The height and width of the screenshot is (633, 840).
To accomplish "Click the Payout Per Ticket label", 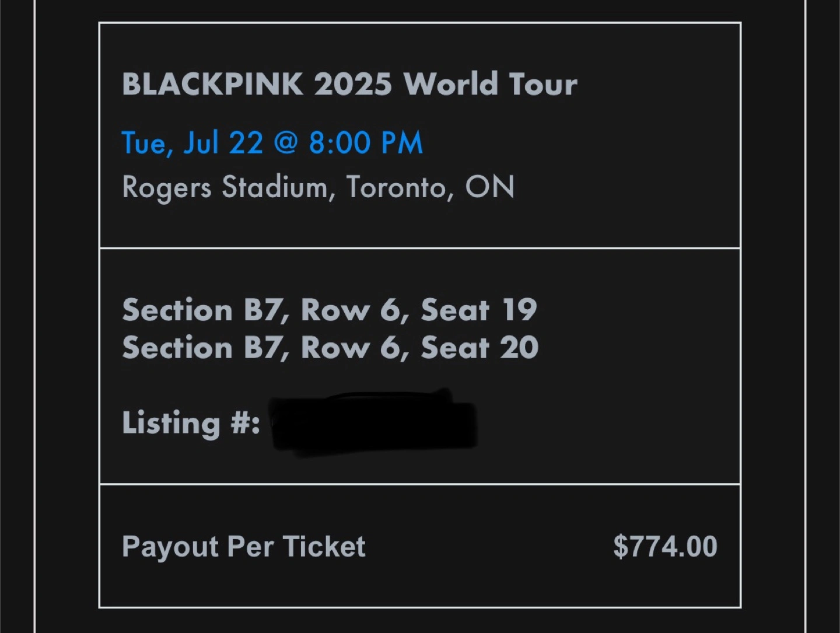I will (244, 547).
